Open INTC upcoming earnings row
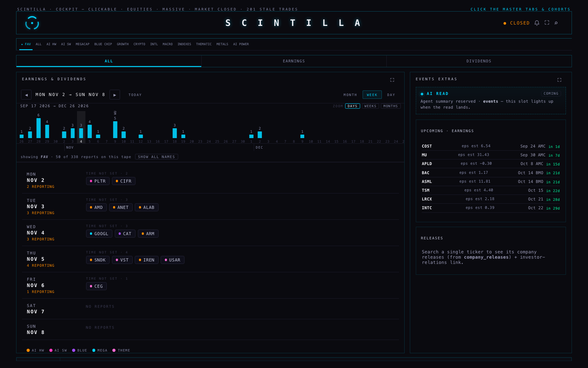Viewport: 588px width, 368px height. (x=491, y=208)
